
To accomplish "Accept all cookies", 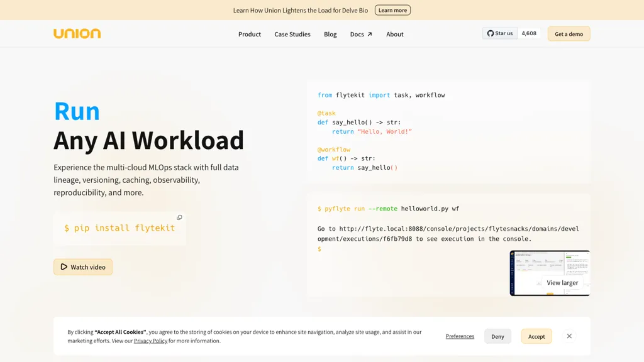I will coord(536,336).
